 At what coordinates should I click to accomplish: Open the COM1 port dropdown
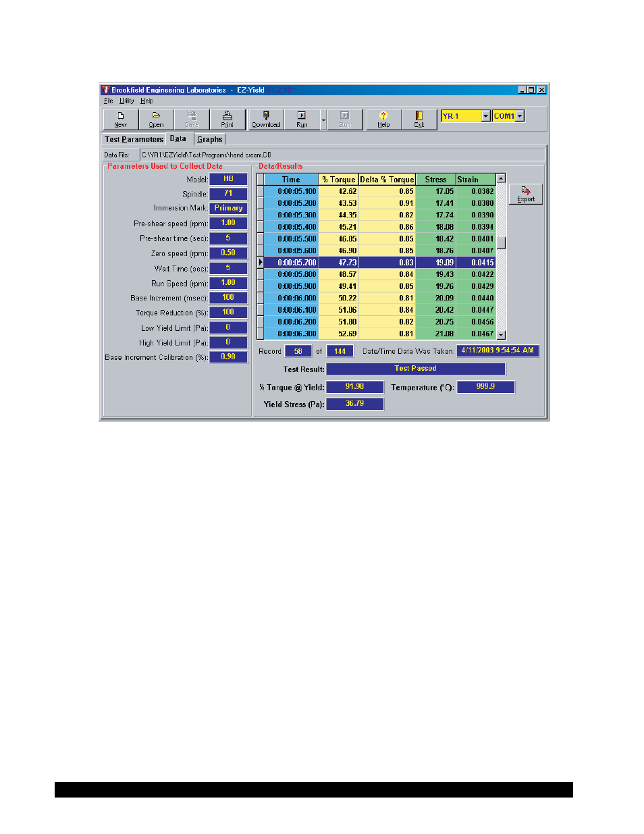(520, 116)
